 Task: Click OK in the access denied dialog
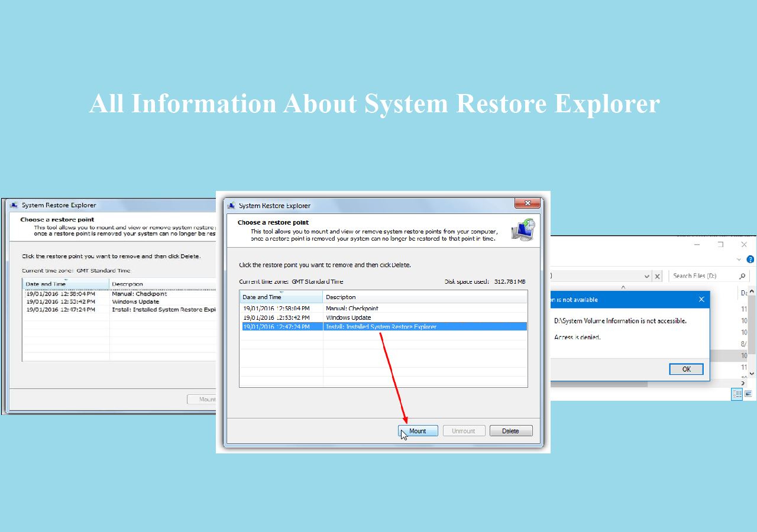coord(686,369)
